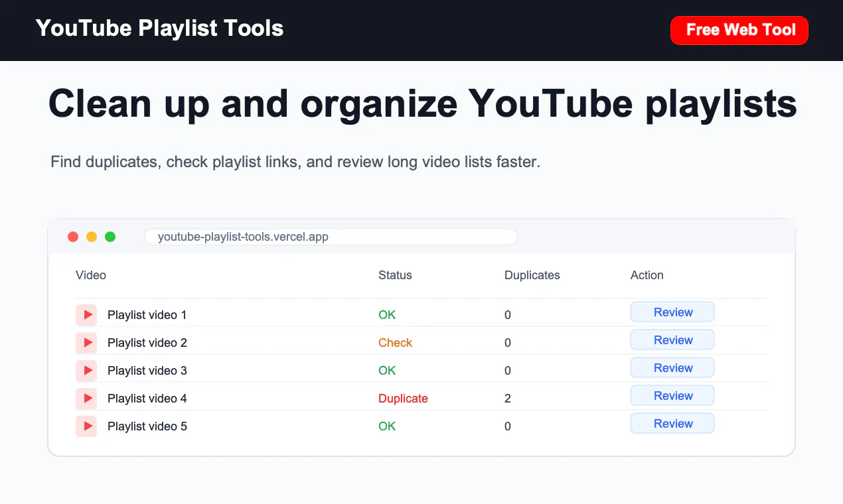Click the youtube-playlist-tools.vercel.app address bar

331,237
